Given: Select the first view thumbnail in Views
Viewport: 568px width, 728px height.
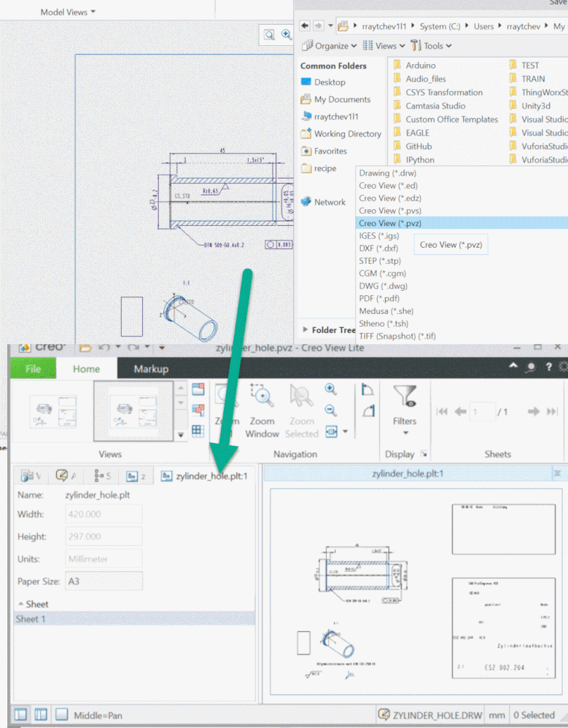Looking at the screenshot, I should [53, 411].
